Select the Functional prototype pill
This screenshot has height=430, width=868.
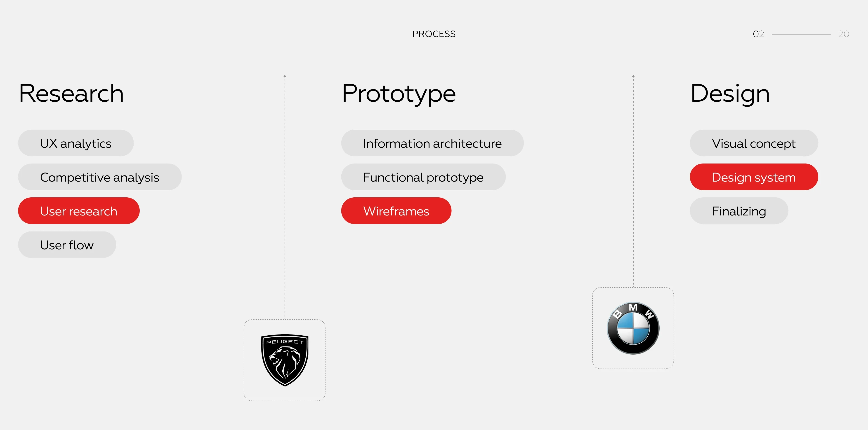click(423, 177)
